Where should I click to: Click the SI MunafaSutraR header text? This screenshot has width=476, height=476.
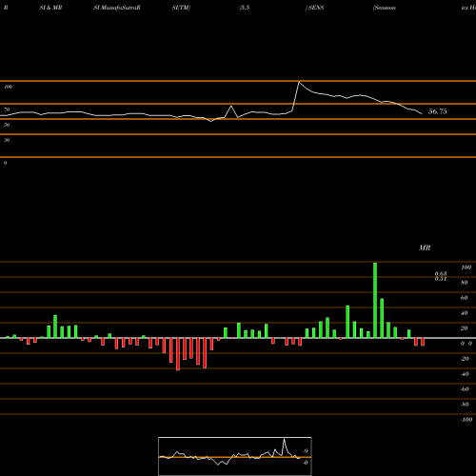click(x=117, y=8)
